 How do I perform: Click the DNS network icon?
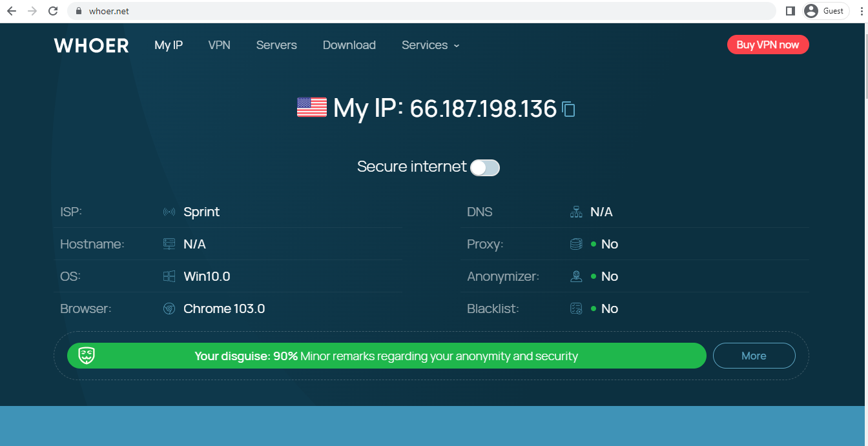[576, 212]
